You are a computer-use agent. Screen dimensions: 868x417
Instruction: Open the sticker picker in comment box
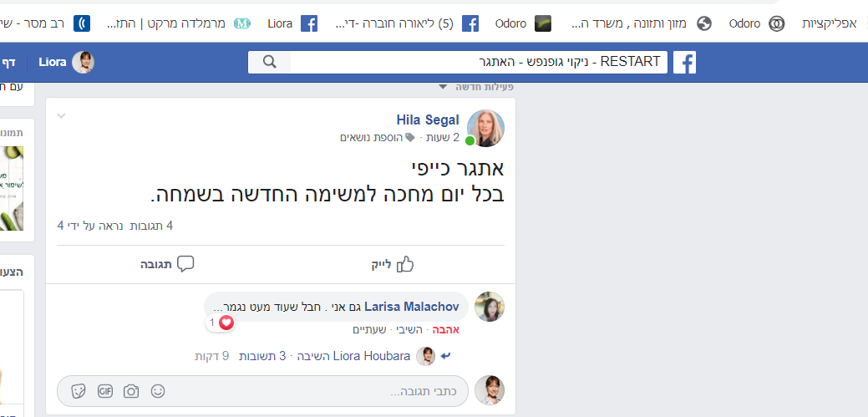[x=79, y=392]
